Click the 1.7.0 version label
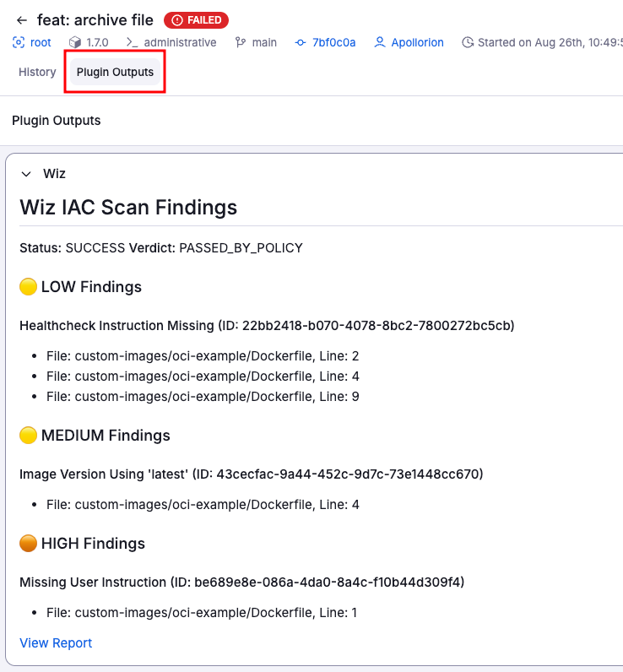The height and width of the screenshot is (672, 623). click(97, 42)
